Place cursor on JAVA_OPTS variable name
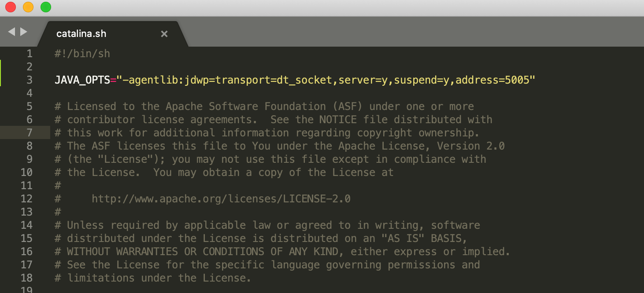Image resolution: width=644 pixels, height=293 pixels. (82, 80)
